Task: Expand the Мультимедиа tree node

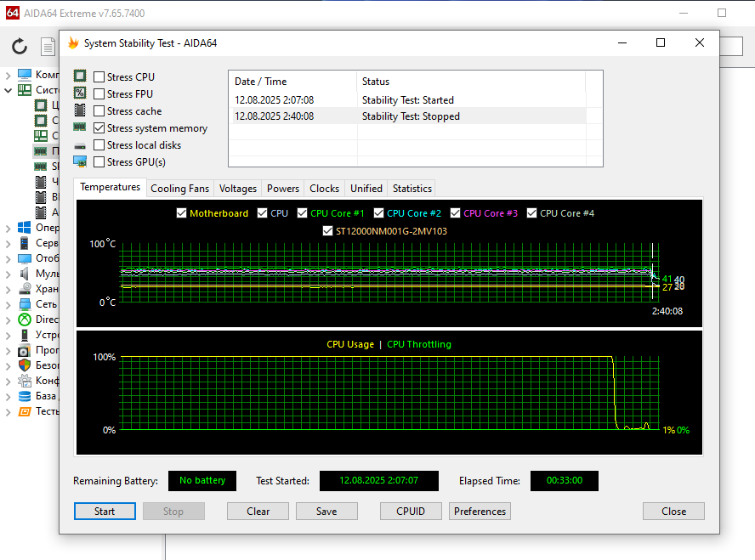Action: click(x=9, y=274)
